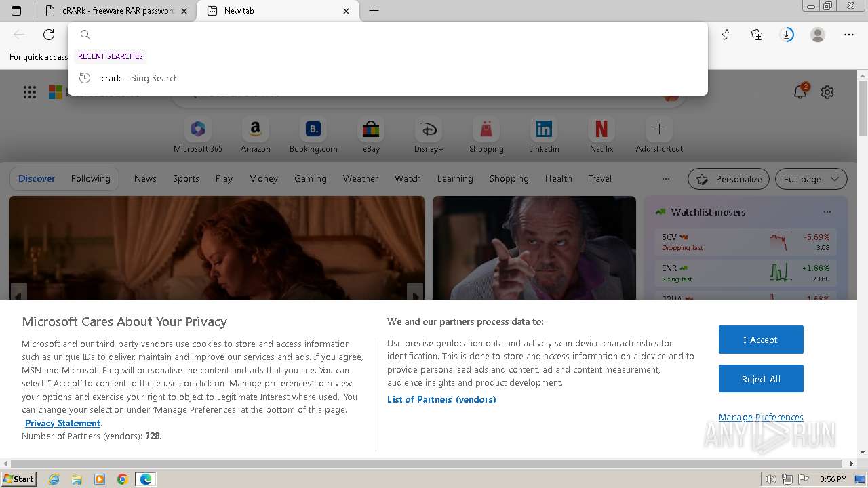Click the Reject All button

coord(761,379)
